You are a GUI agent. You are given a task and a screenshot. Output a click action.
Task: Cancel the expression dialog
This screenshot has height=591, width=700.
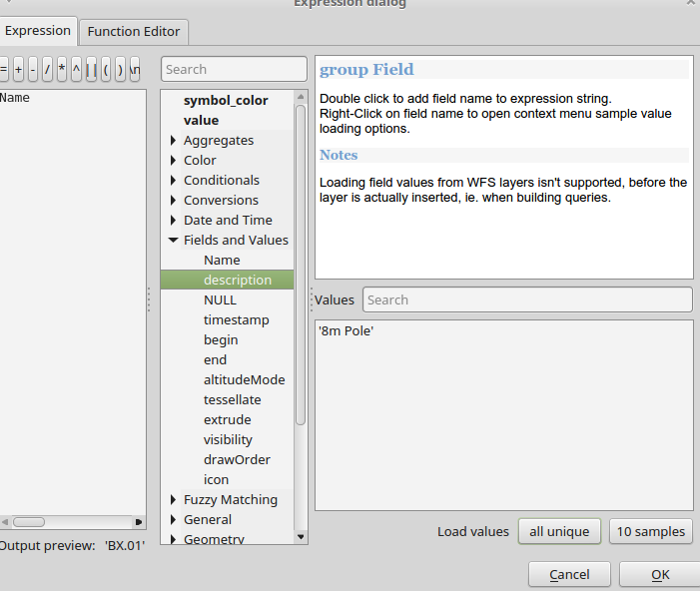coord(569,574)
